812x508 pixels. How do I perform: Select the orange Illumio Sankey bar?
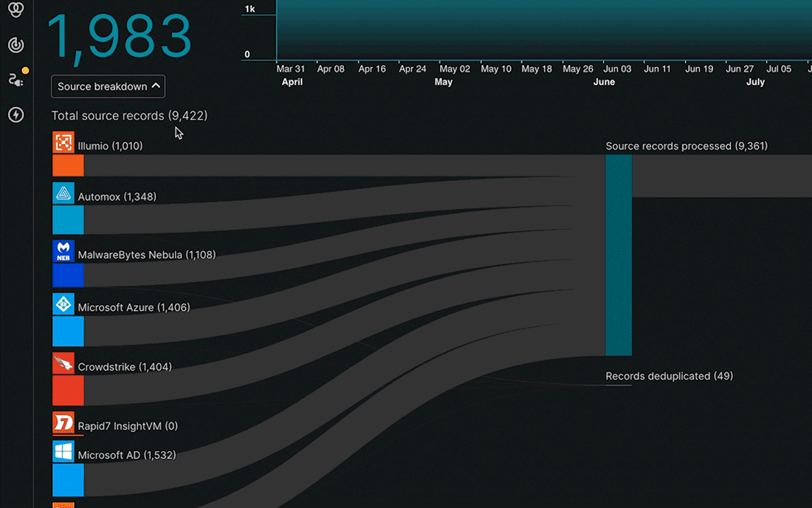point(68,165)
